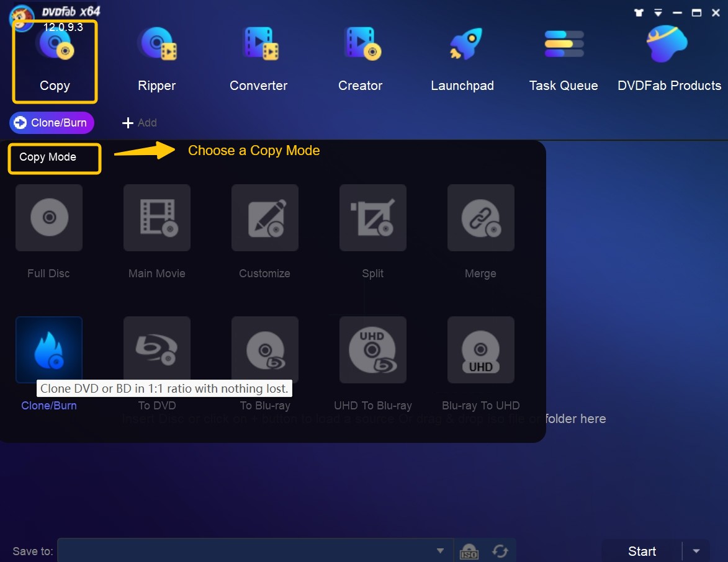Switch to the Converter module
The image size is (728, 562).
(259, 60)
